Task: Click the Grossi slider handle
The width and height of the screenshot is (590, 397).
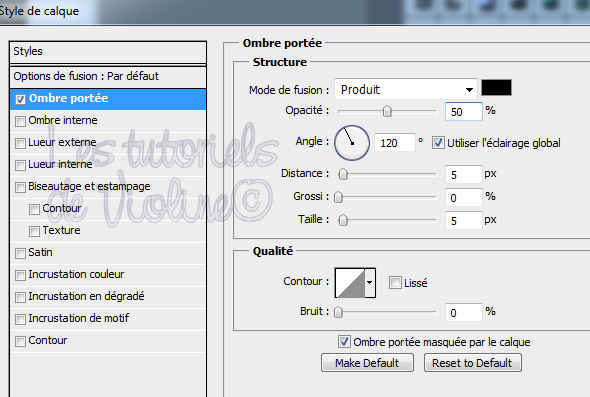Action: (338, 197)
